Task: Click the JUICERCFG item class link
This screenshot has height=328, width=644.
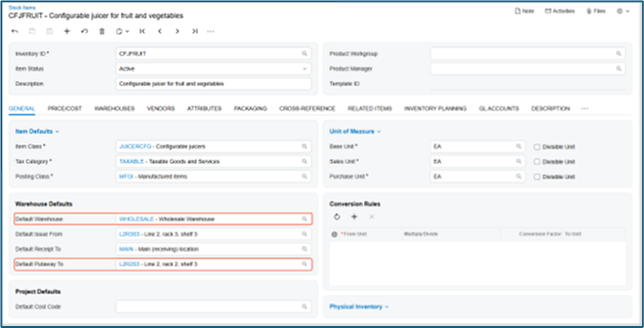Action: click(x=134, y=147)
